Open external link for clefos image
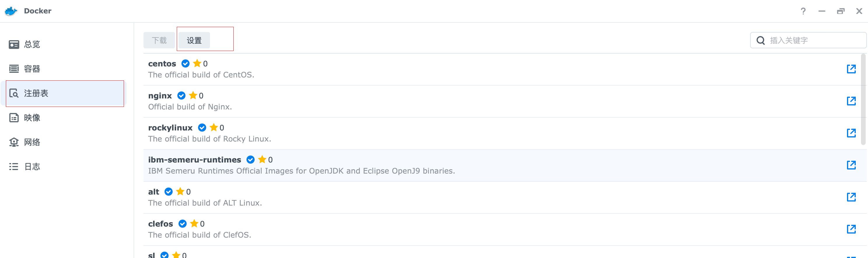Viewport: 868px width, 258px height. coord(851,229)
